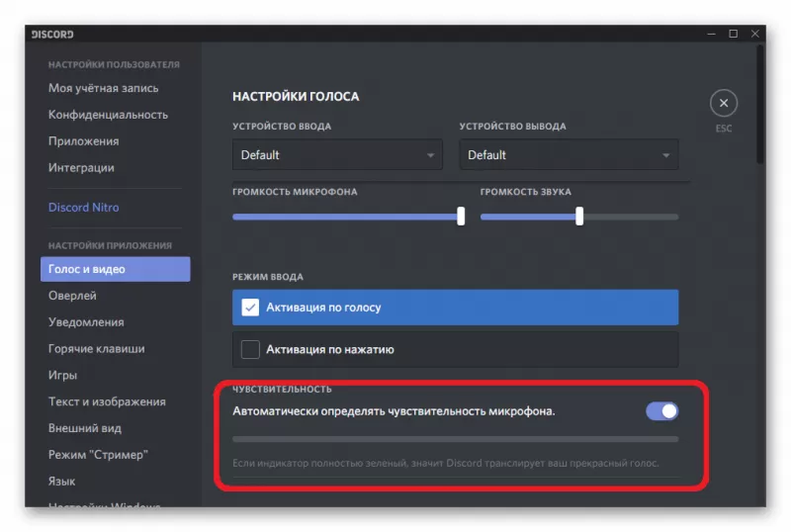791x532 pixels.
Task: Open Конфиденциальность settings
Action: pos(108,115)
